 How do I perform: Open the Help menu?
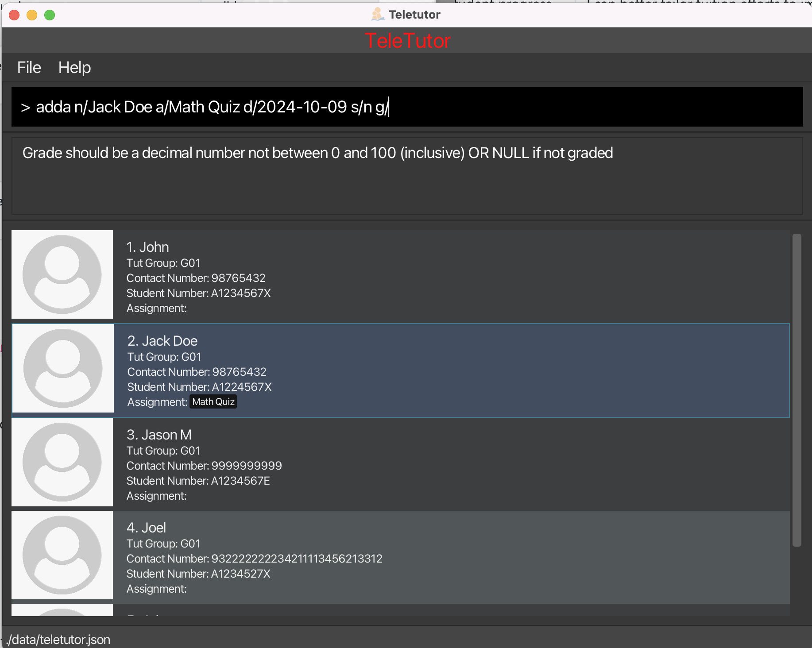[x=74, y=68]
